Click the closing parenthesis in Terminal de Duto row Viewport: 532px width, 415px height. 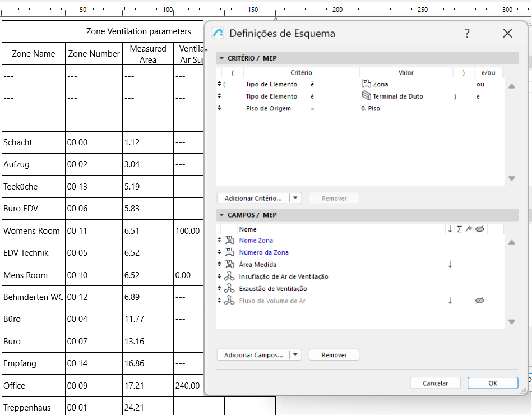pyautogui.click(x=455, y=96)
